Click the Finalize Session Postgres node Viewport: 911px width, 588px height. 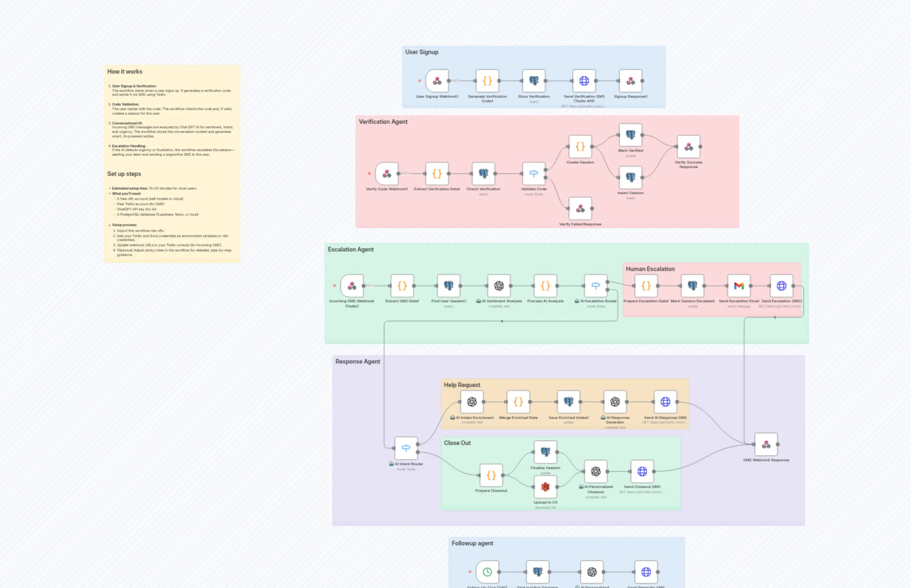pos(545,452)
